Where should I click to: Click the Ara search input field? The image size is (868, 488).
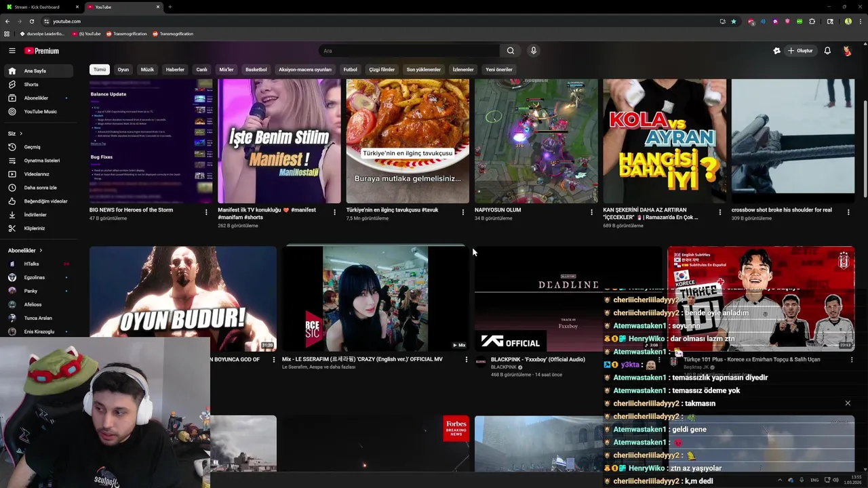point(409,51)
